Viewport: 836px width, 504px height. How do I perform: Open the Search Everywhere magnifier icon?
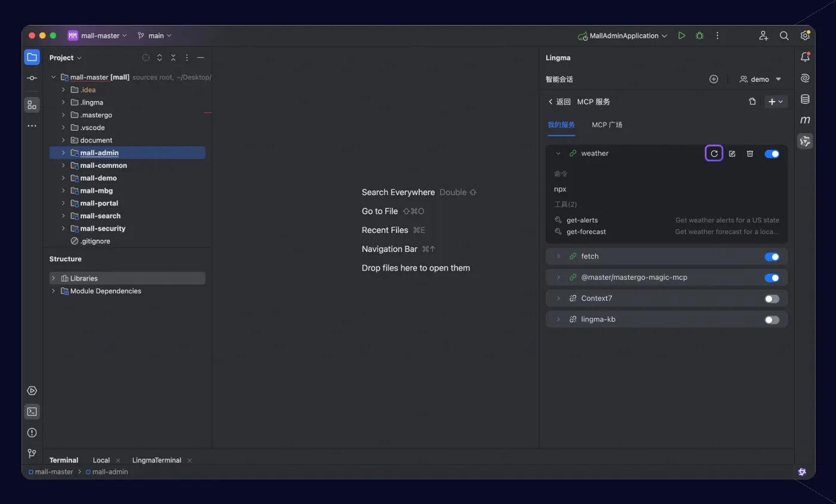click(x=784, y=36)
